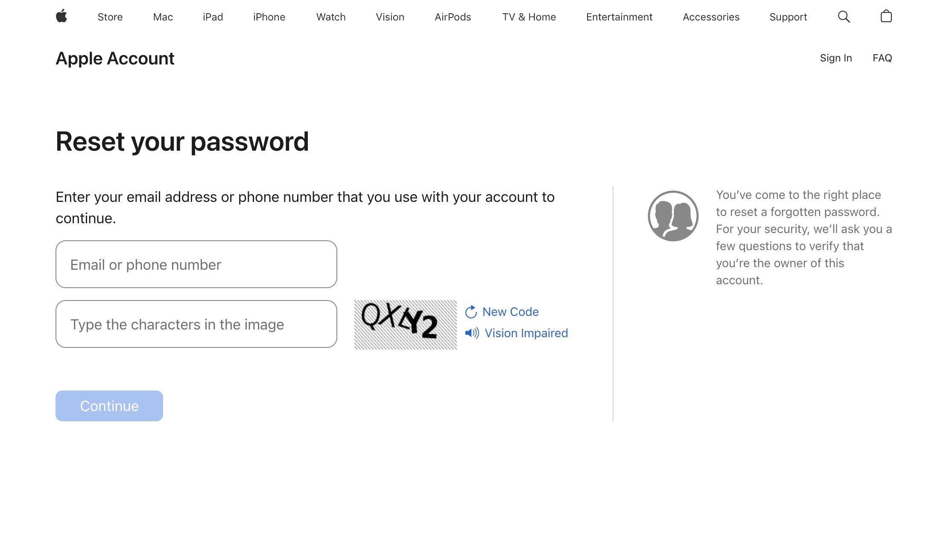935x560 pixels.
Task: Open the TV & Home section
Action: (529, 17)
